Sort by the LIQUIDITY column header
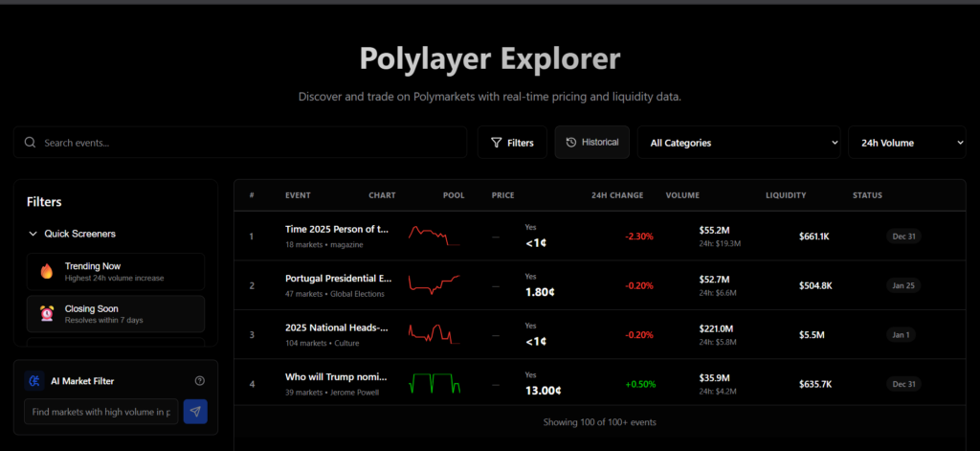 786,195
